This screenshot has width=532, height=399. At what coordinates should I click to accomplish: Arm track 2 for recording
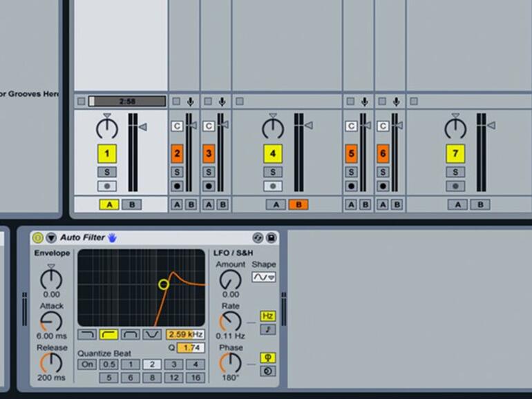177,186
